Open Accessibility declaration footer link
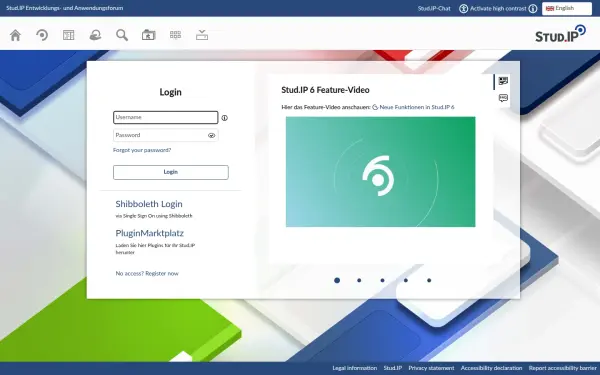 [x=491, y=368]
